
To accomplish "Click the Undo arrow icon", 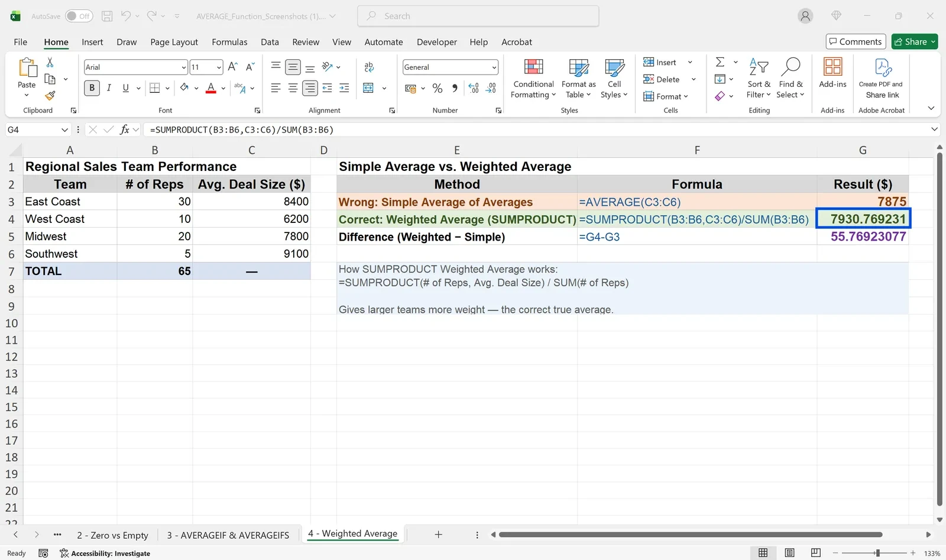I will click(x=126, y=16).
